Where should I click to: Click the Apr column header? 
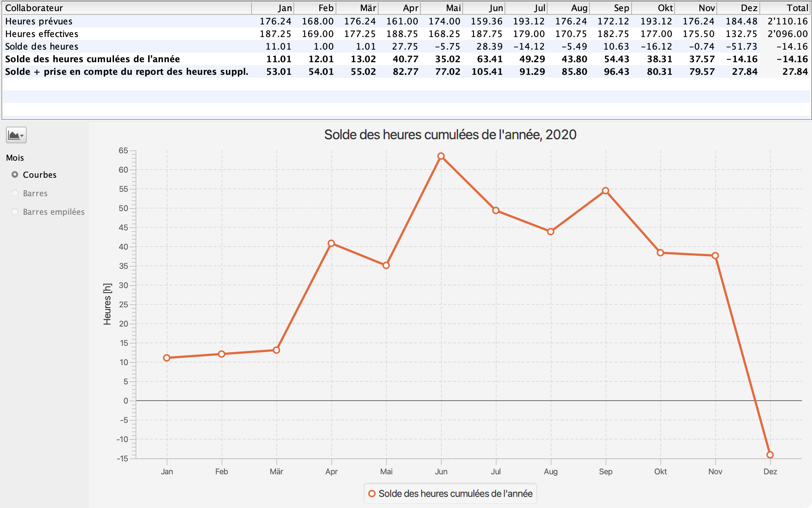399,8
